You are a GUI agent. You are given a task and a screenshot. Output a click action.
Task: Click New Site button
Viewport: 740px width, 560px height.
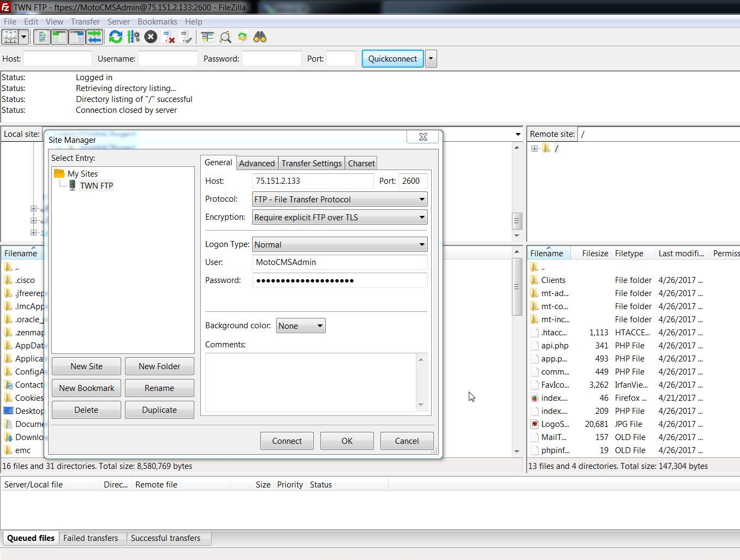tap(86, 366)
